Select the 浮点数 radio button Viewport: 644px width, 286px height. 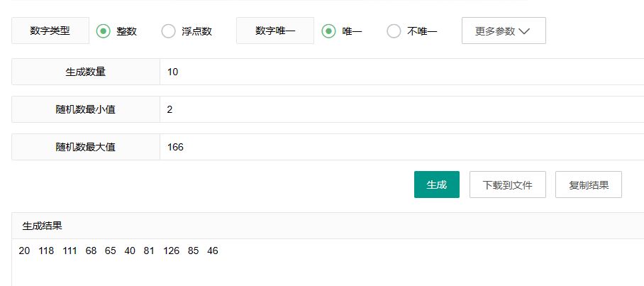tap(168, 31)
